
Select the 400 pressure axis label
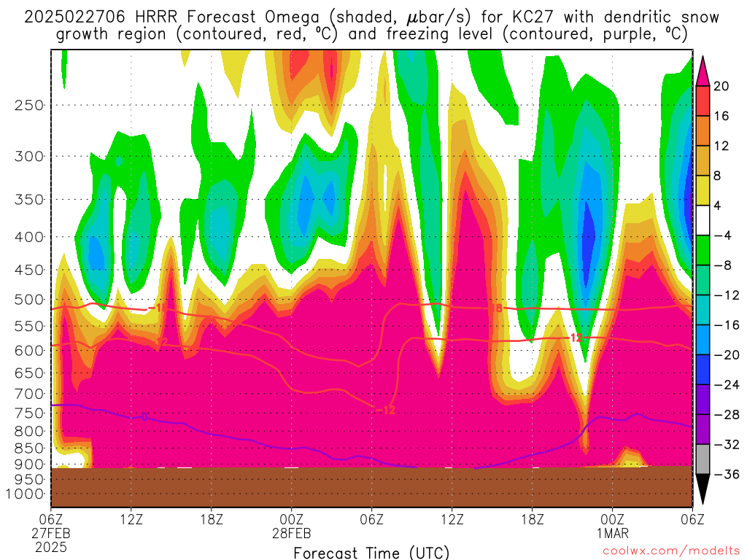tap(29, 237)
